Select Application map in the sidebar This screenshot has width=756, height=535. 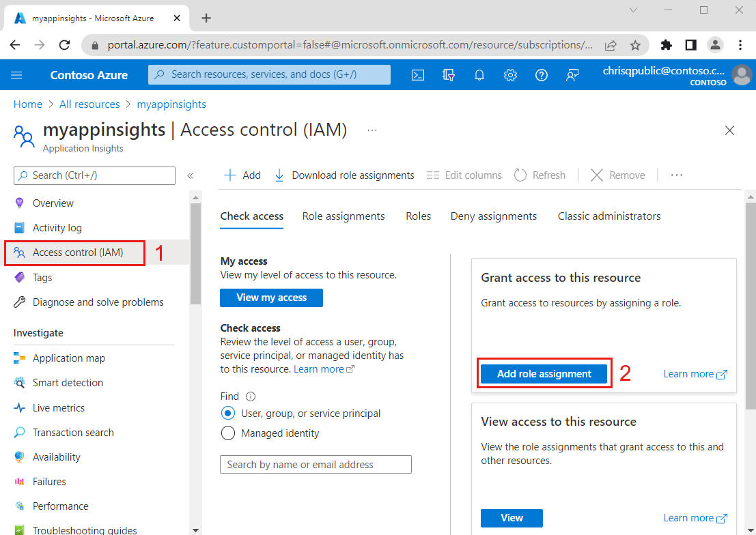68,358
